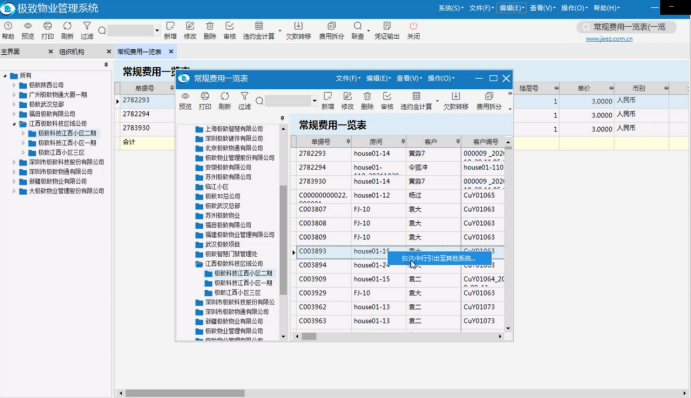This screenshot has height=398, width=691.
Task: Open popup toolbar search box dropdown arrow
Action: click(314, 101)
